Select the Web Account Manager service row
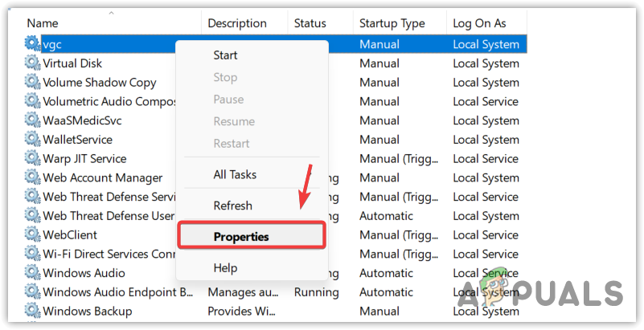The height and width of the screenshot is (330, 644). point(102,177)
